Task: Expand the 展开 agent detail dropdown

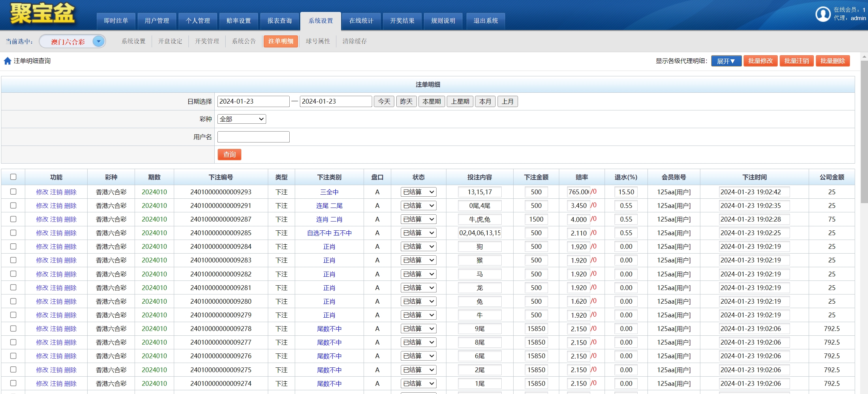Action: 726,61
